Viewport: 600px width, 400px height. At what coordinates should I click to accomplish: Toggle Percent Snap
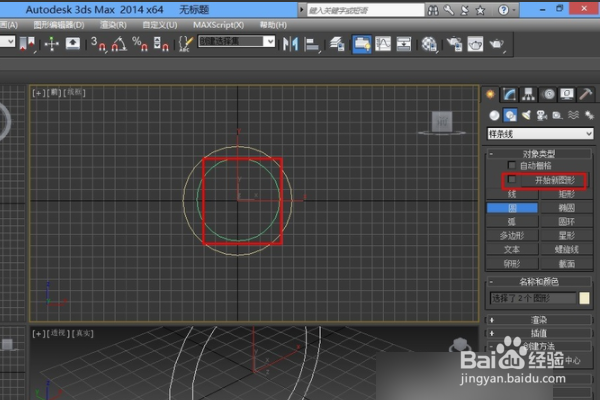[140, 44]
